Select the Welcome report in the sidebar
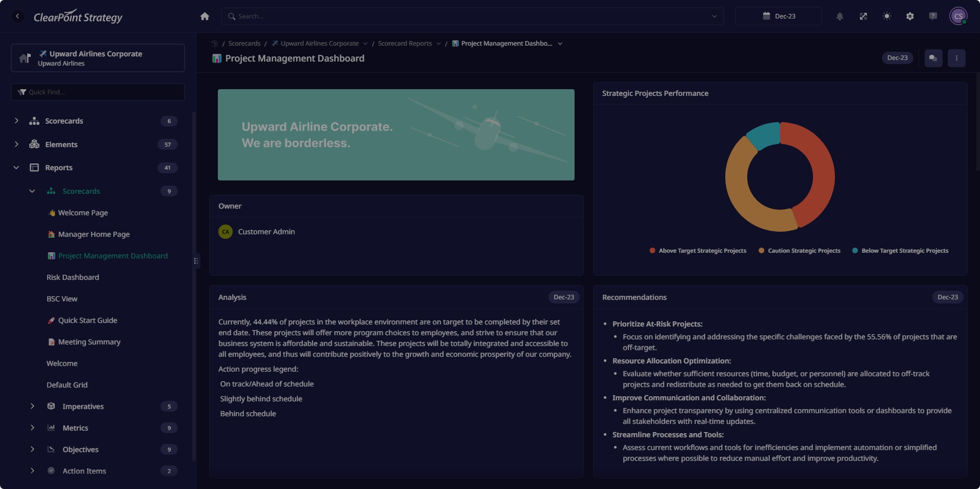 (62, 363)
